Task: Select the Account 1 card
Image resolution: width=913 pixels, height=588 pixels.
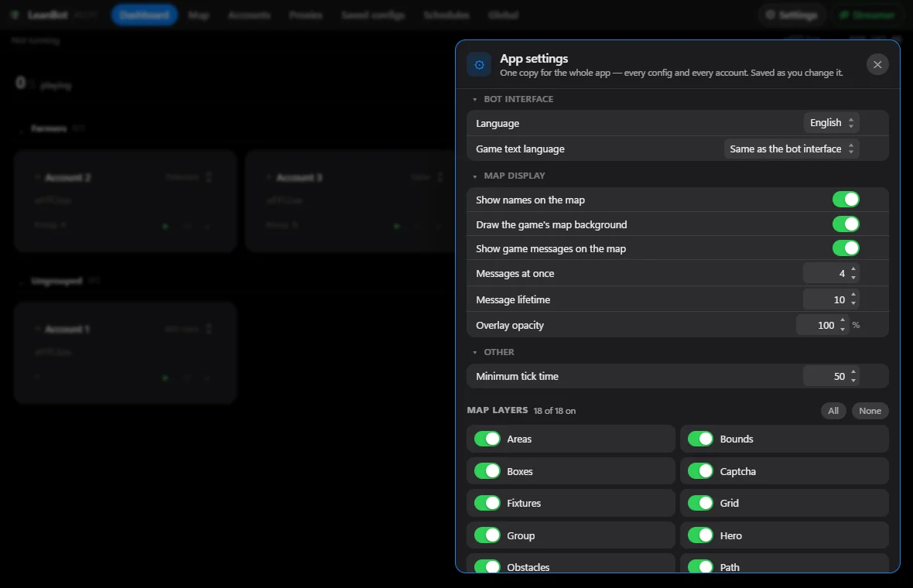Action: point(125,353)
